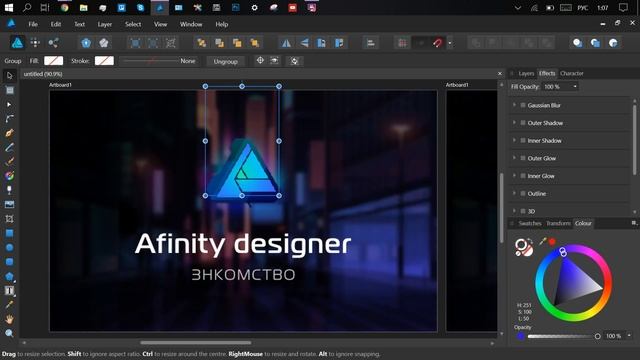Open Fill Opacity dropdown

tap(575, 87)
